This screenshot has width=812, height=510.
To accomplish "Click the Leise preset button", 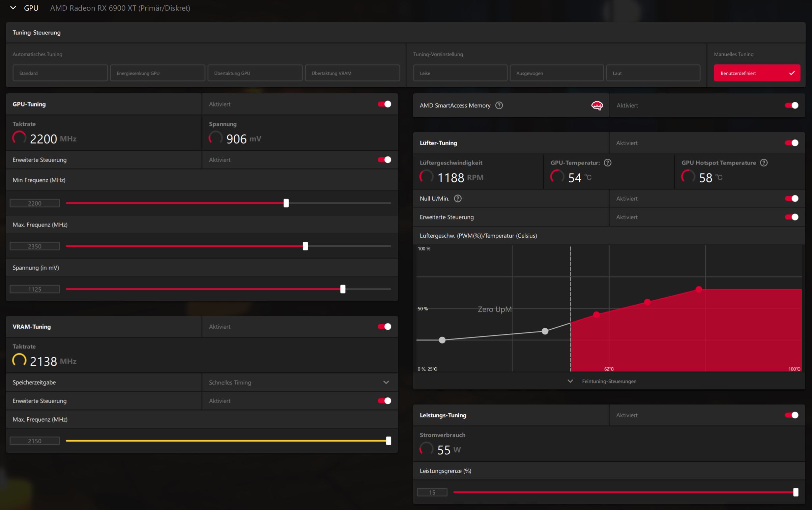I will (x=460, y=73).
